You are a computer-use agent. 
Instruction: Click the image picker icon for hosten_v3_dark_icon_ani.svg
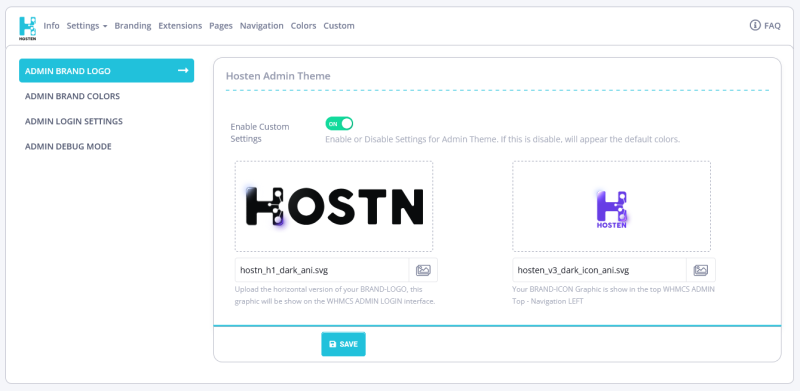(x=701, y=270)
